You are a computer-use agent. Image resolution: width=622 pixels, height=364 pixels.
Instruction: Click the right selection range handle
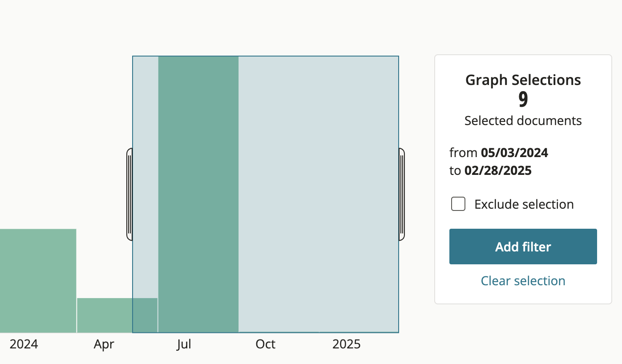[x=401, y=194]
